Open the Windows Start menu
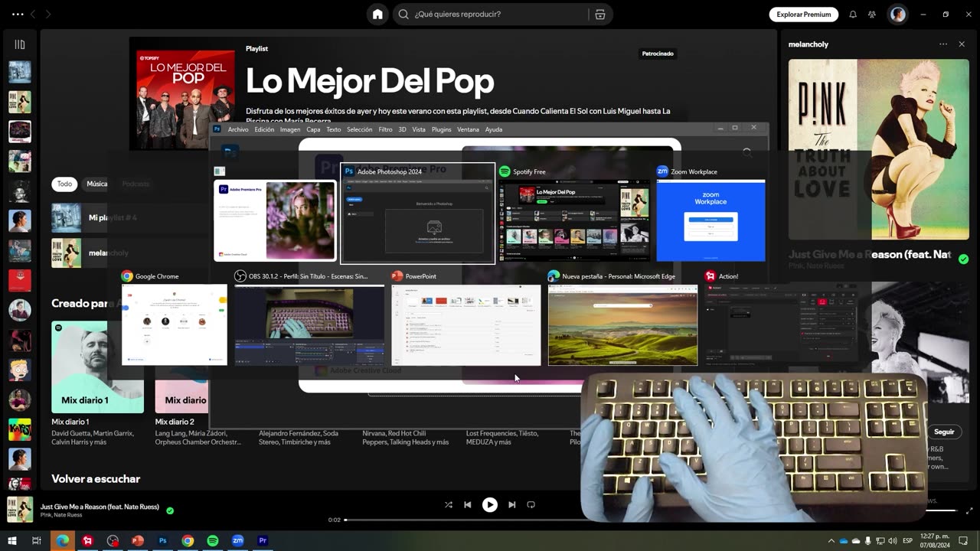Screen dimensions: 980x551 coord(12,540)
